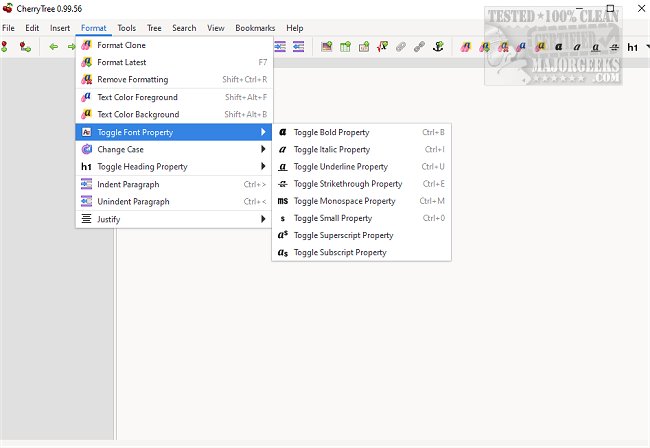Open the Help menu
650x448 pixels.
295,28
